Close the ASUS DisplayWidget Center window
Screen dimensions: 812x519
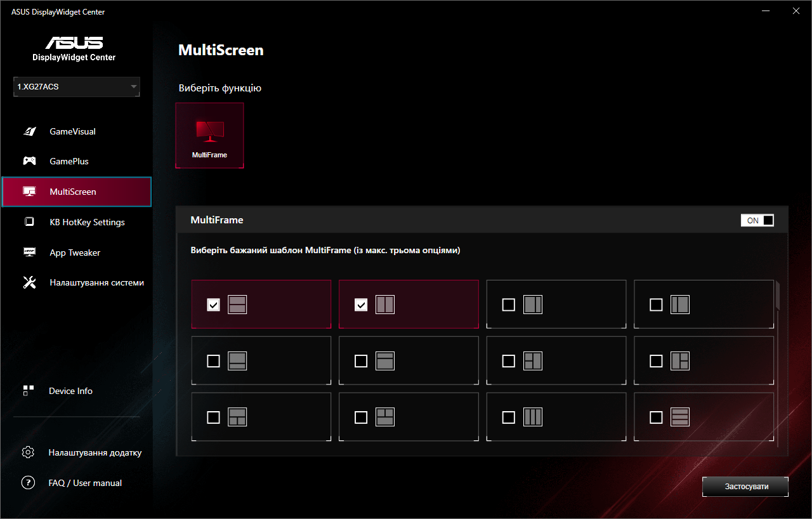tap(796, 11)
